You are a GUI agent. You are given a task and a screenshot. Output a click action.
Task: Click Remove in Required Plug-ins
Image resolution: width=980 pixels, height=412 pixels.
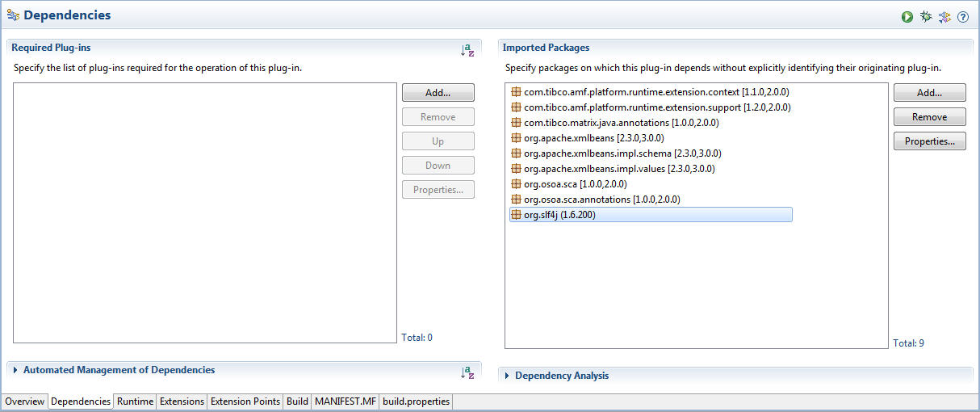coord(438,117)
